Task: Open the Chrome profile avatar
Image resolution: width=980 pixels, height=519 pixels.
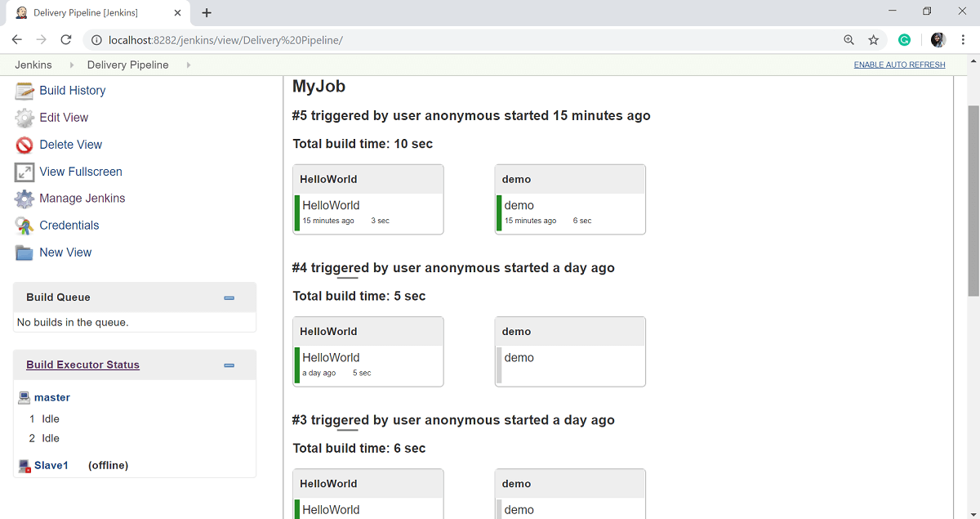Action: [x=938, y=40]
